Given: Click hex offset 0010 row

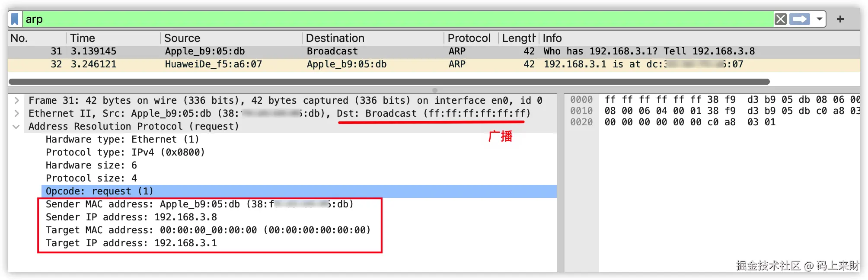Looking at the screenshot, I should 581,111.
